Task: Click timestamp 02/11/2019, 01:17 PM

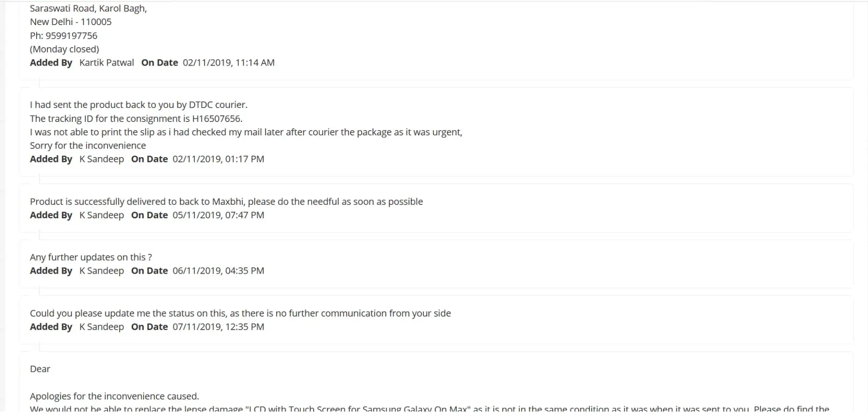Action: click(218, 159)
